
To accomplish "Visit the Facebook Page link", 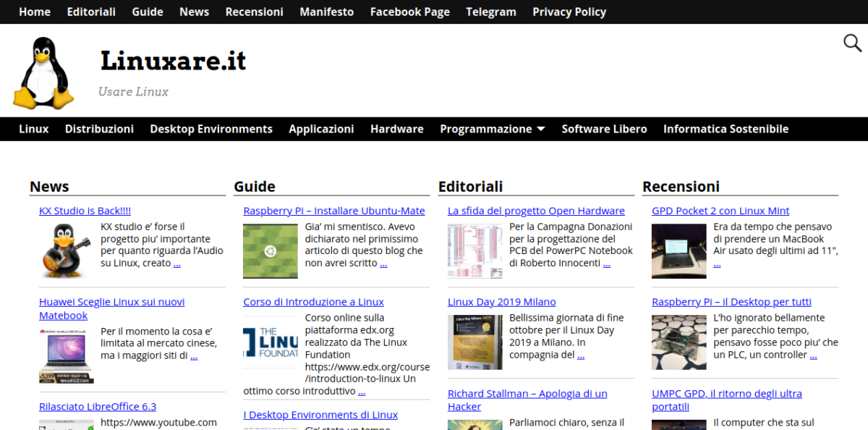I will [x=410, y=12].
